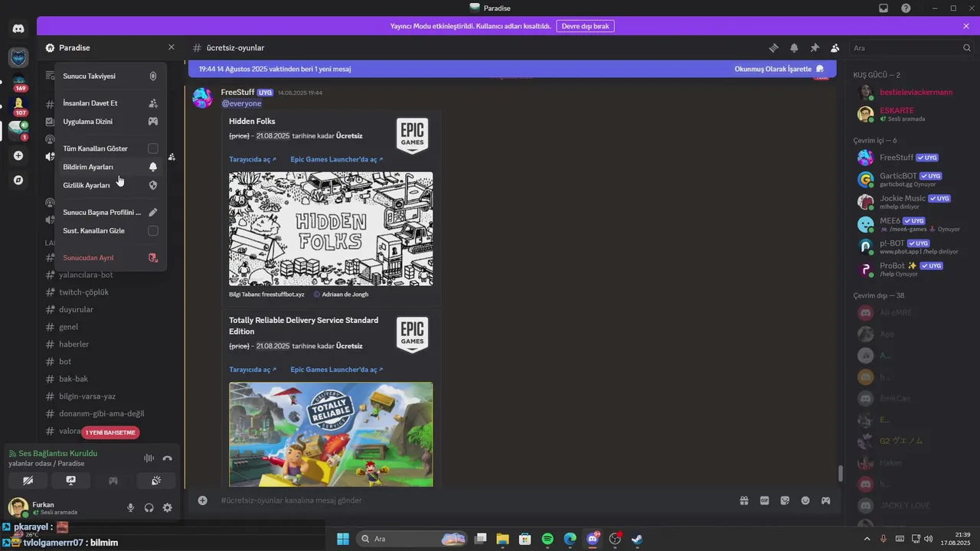Image resolution: width=980 pixels, height=551 pixels.
Task: Open Epic Games Launcher'da aç for Totally Reliable
Action: coord(337,370)
